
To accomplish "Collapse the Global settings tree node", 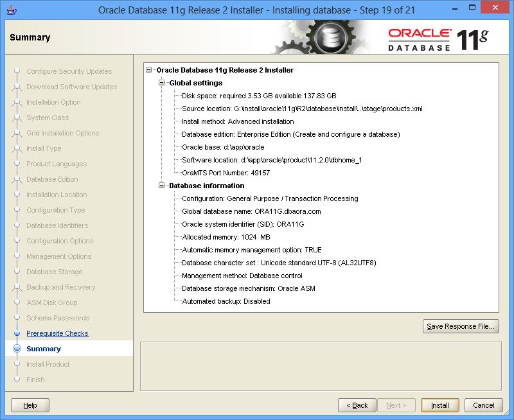I will pos(162,83).
